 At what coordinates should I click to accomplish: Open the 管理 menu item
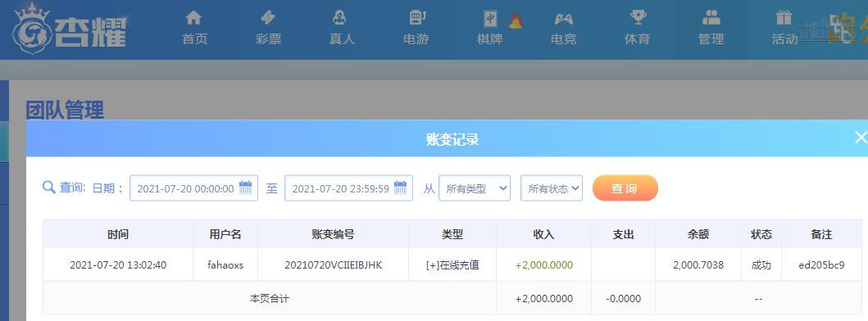pyautogui.click(x=711, y=29)
